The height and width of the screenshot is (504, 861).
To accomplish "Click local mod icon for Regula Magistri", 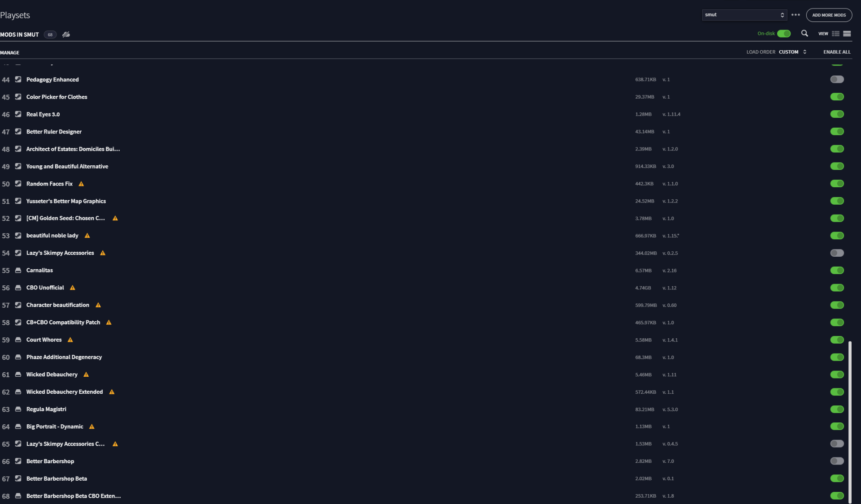I will pyautogui.click(x=18, y=409).
